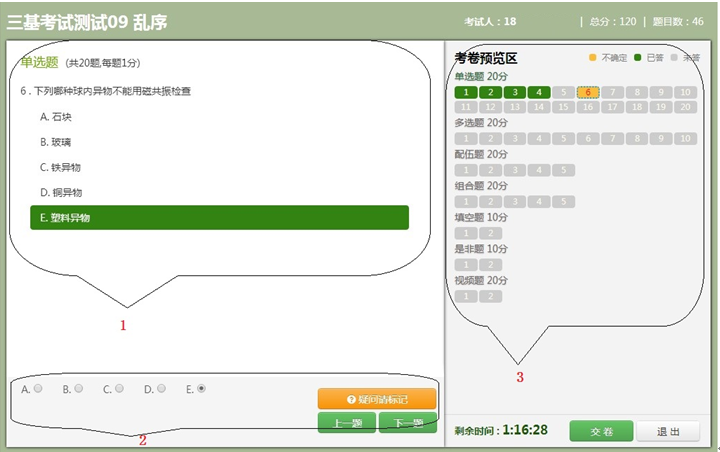The height and width of the screenshot is (452, 720).
Task: Advance to next question with 下一题
Action: pyautogui.click(x=407, y=423)
